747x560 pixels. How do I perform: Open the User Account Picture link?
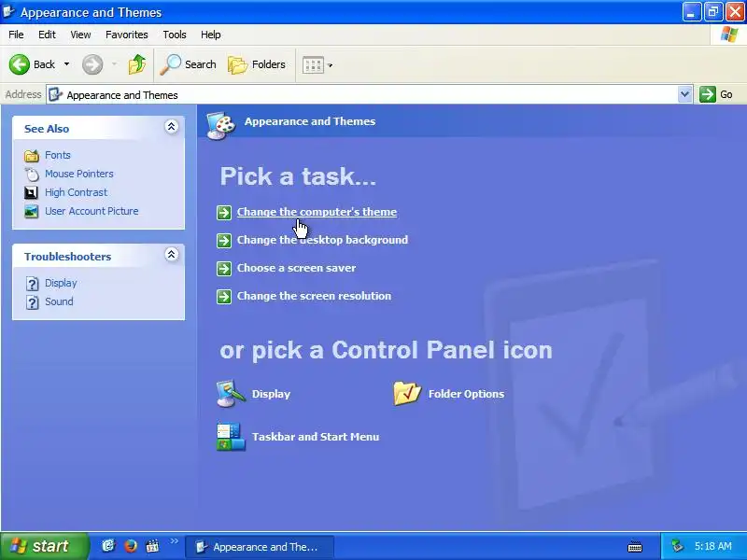(x=92, y=211)
